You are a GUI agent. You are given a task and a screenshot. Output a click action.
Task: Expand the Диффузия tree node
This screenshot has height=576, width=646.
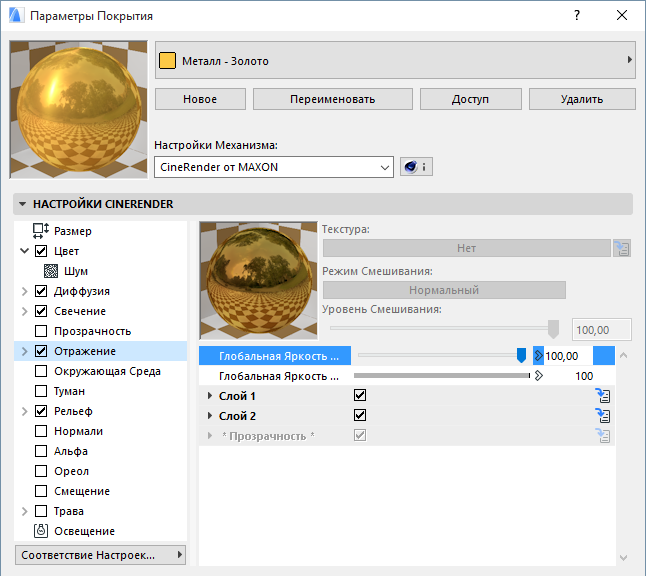[24, 291]
